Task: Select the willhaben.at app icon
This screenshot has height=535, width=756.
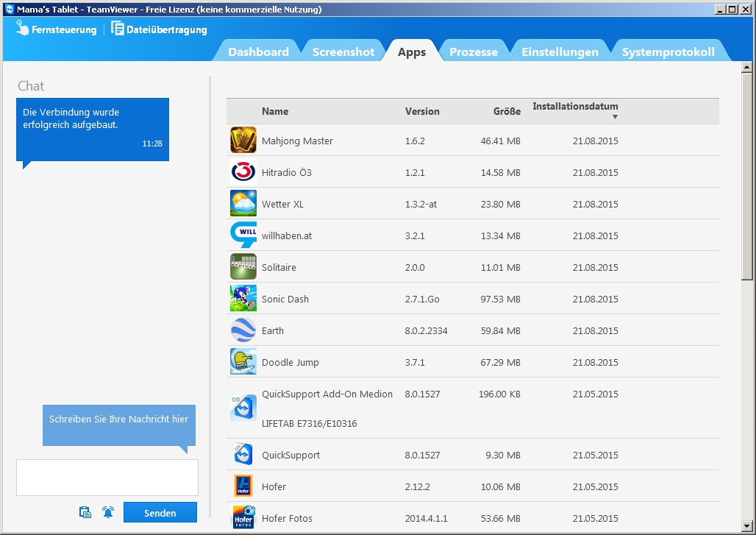Action: [243, 235]
